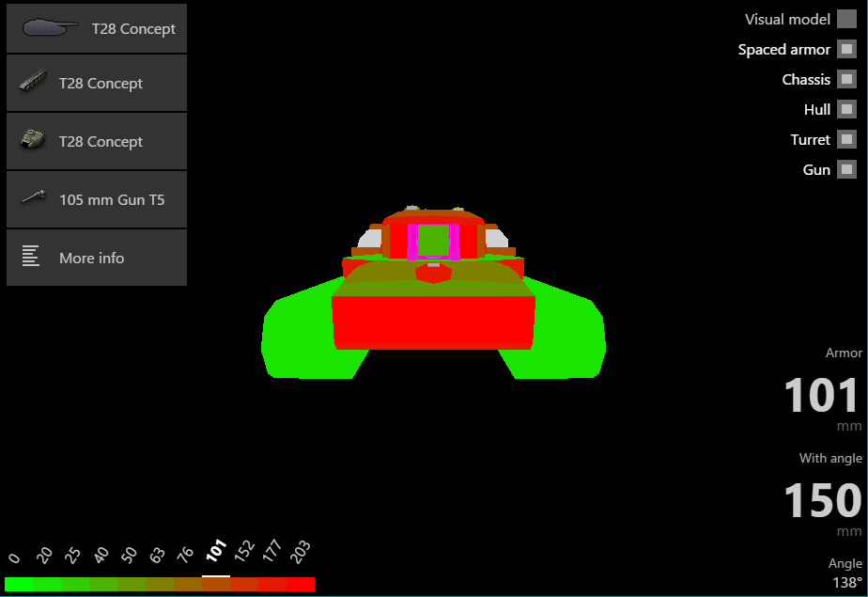Toggle the Spaced armor checkbox
This screenshot has height=597, width=868.
(x=846, y=49)
